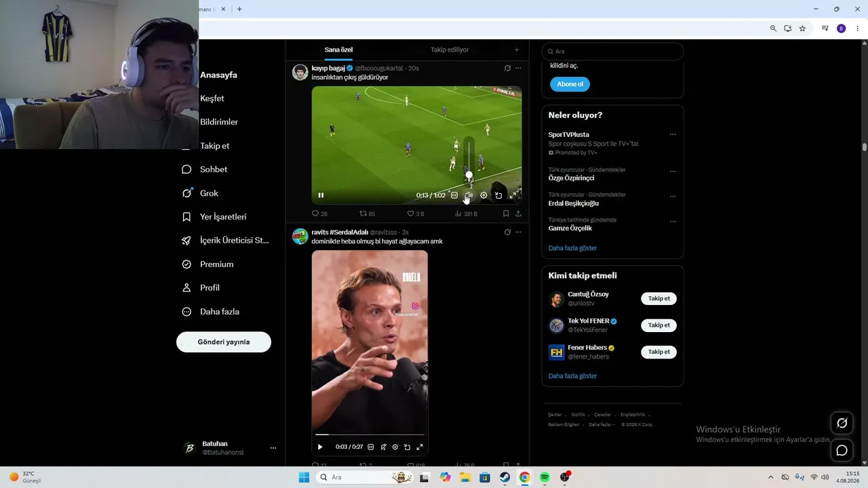Toggle captions on the ravits video

click(x=370, y=447)
